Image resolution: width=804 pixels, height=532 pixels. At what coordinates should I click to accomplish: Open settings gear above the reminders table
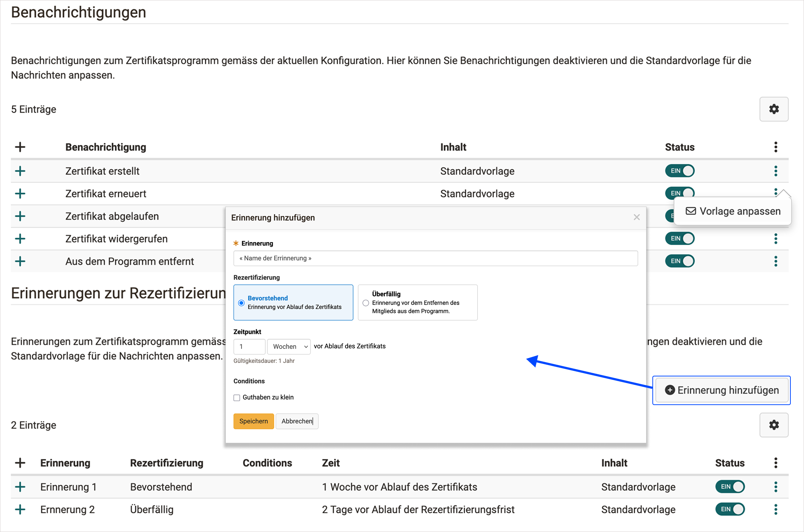pyautogui.click(x=774, y=425)
